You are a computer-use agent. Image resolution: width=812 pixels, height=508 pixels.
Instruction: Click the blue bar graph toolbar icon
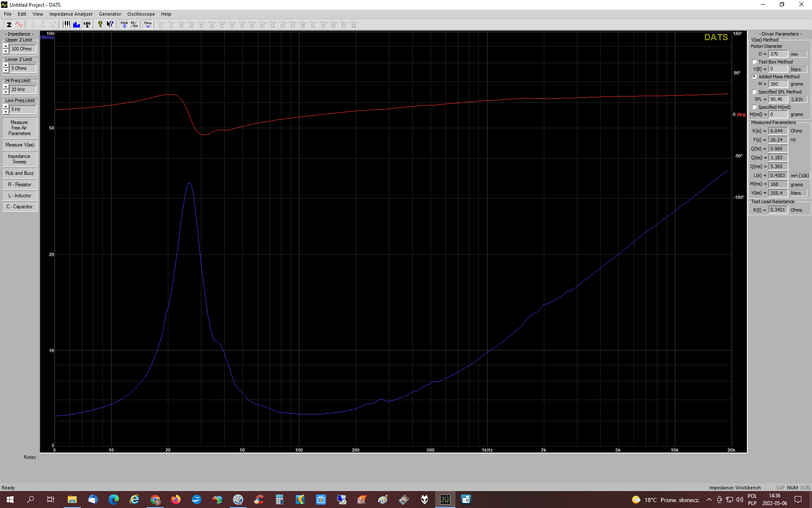click(77, 25)
